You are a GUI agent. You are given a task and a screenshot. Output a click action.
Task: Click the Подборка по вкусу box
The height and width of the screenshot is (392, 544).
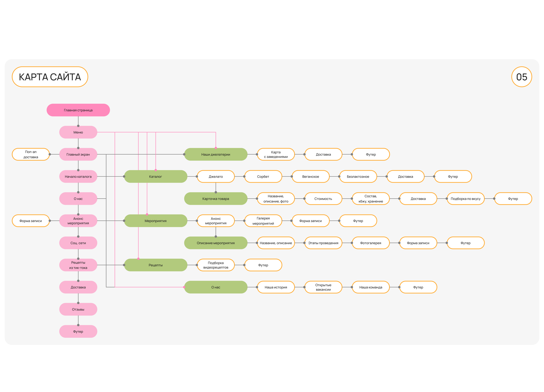[x=465, y=198]
